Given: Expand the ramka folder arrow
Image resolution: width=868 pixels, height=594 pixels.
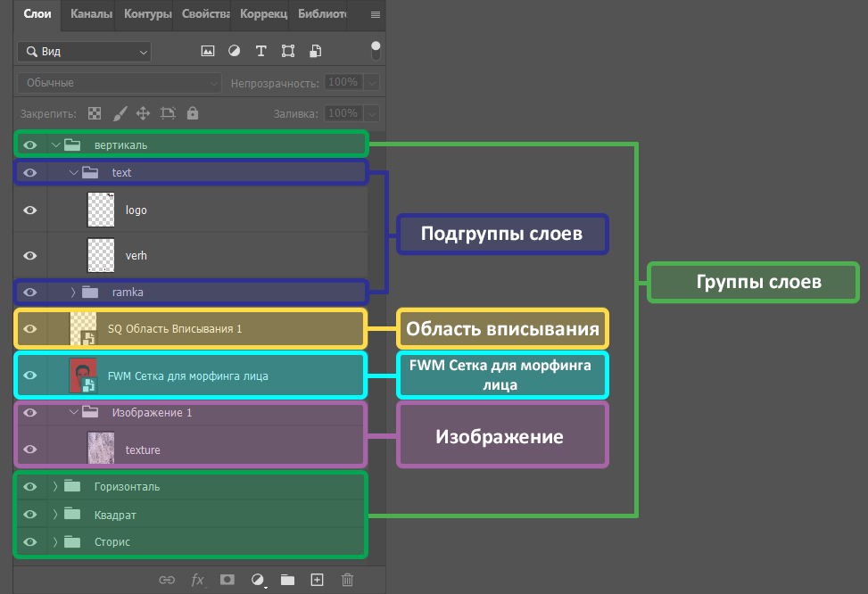Looking at the screenshot, I should point(73,292).
